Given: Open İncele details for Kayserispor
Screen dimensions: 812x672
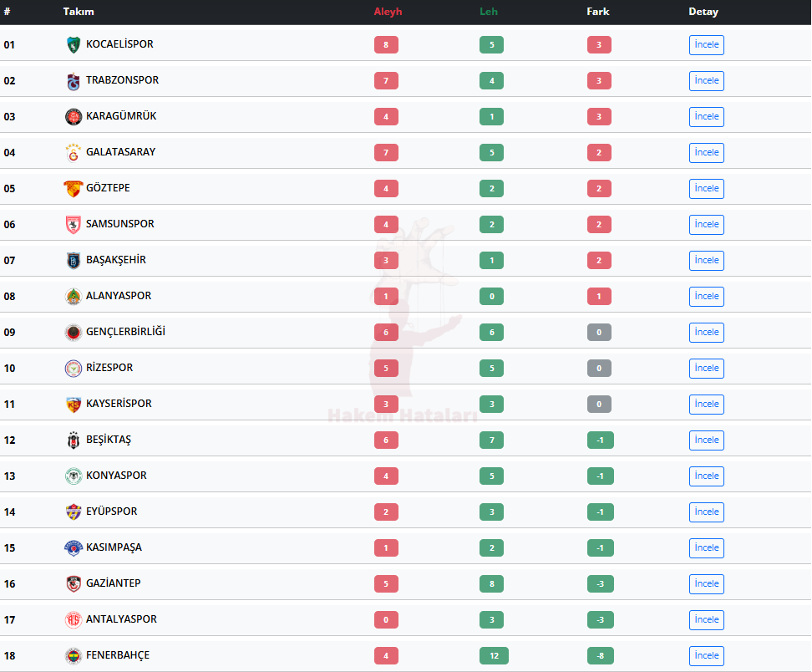Looking at the screenshot, I should pyautogui.click(x=707, y=405).
